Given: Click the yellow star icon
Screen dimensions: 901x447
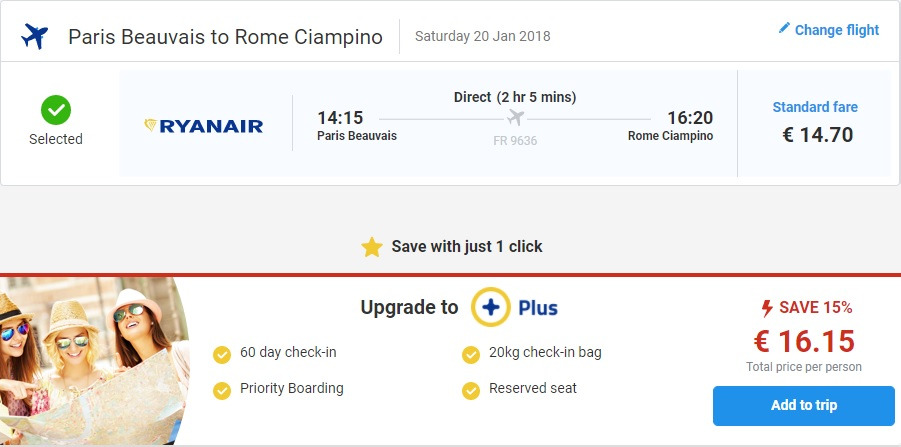Looking at the screenshot, I should pyautogui.click(x=372, y=246).
